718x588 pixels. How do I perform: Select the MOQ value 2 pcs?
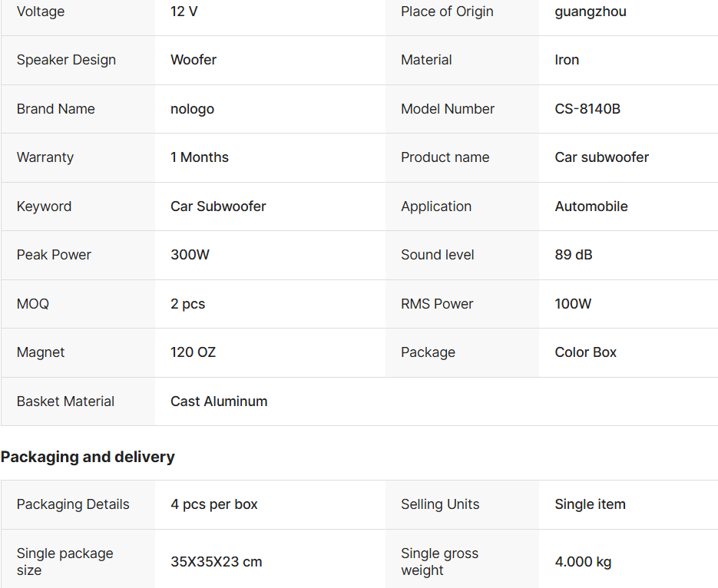[x=188, y=304]
